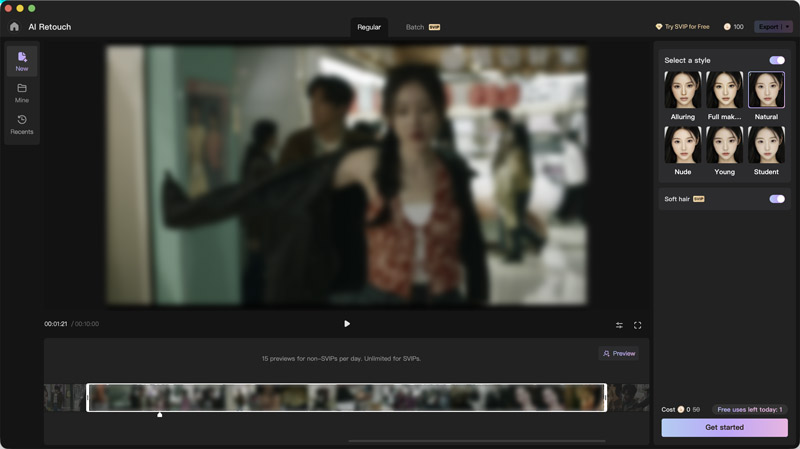
Task: Click Try SVIP for Free link
Action: (x=683, y=27)
